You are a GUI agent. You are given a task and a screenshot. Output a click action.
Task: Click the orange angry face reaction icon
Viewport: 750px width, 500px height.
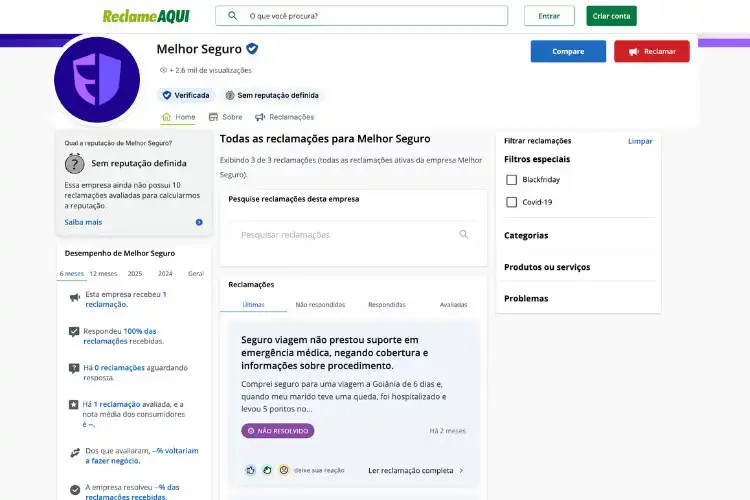pyautogui.click(x=284, y=470)
